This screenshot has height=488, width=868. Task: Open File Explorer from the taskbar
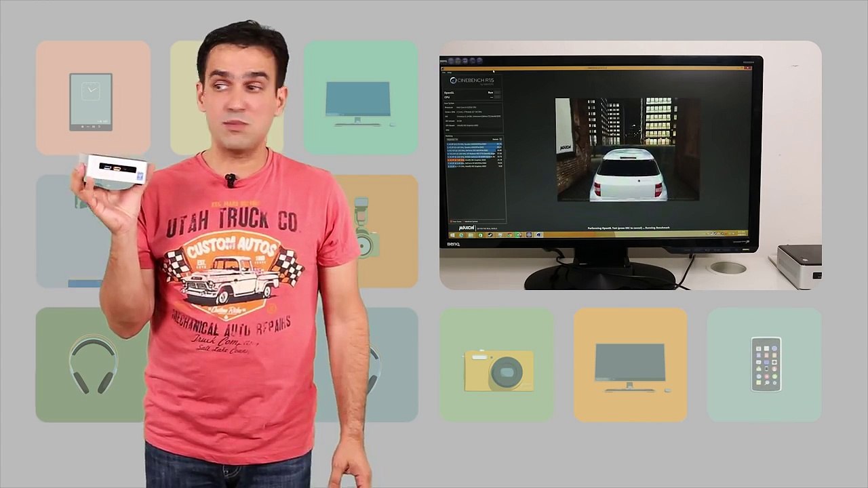(471, 235)
